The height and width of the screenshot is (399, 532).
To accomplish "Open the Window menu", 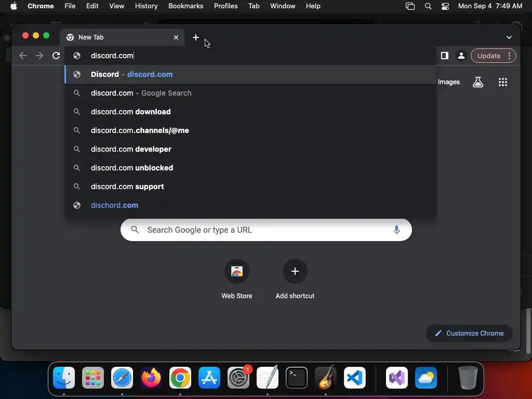I will point(283,6).
